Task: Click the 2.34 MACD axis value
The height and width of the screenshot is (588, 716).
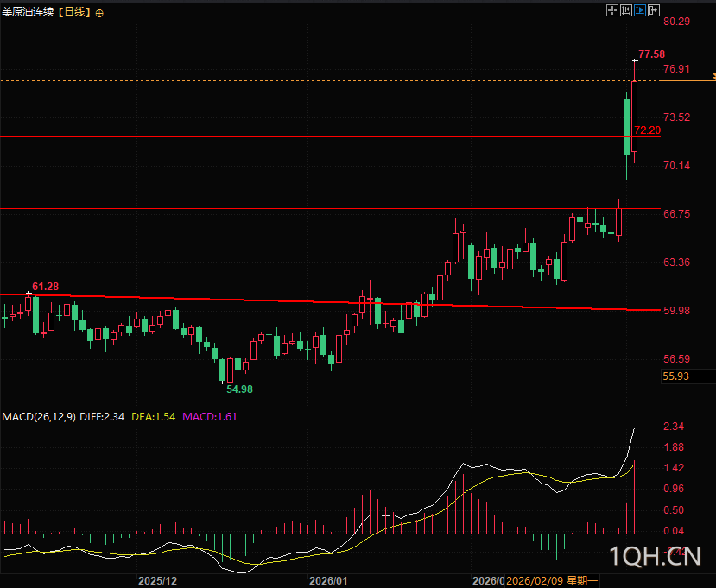Action: [674, 427]
